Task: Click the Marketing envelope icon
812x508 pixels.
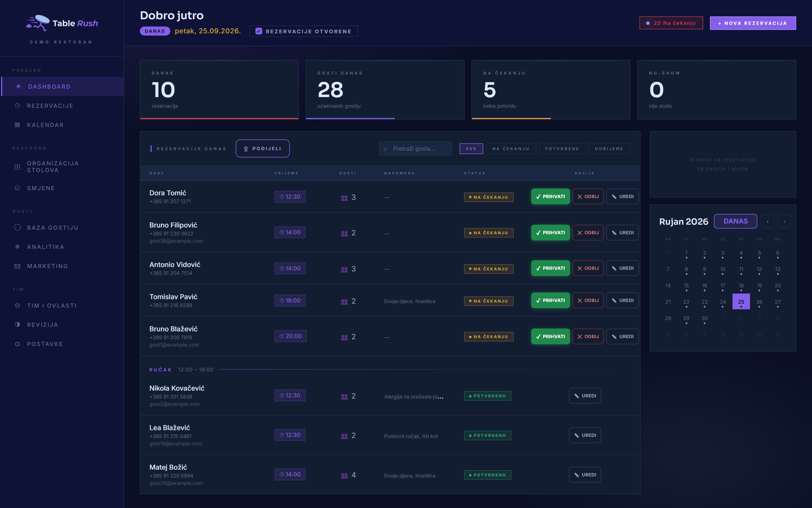Action: (17, 266)
